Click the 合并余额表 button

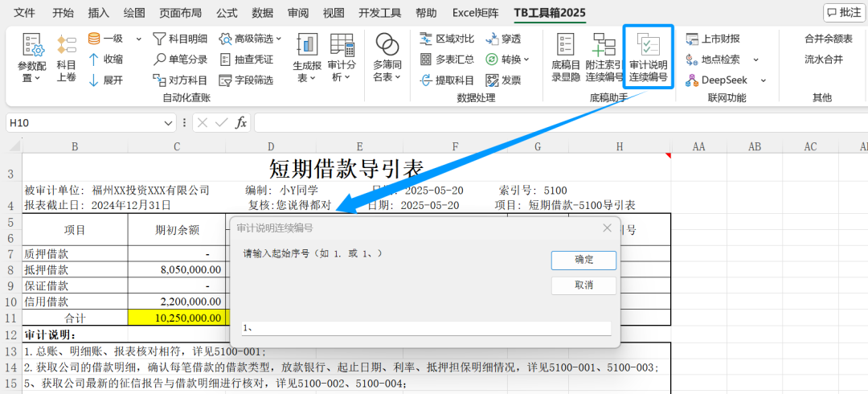tap(828, 39)
